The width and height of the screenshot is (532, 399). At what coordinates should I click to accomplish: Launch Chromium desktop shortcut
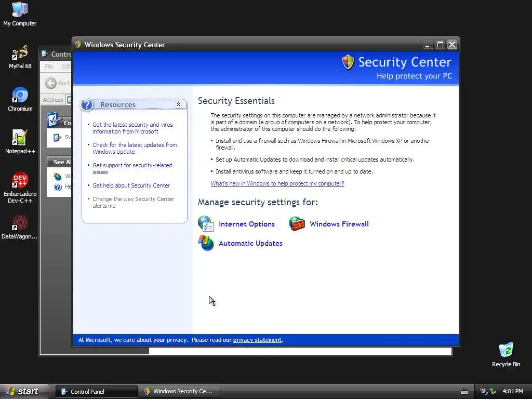(x=20, y=99)
